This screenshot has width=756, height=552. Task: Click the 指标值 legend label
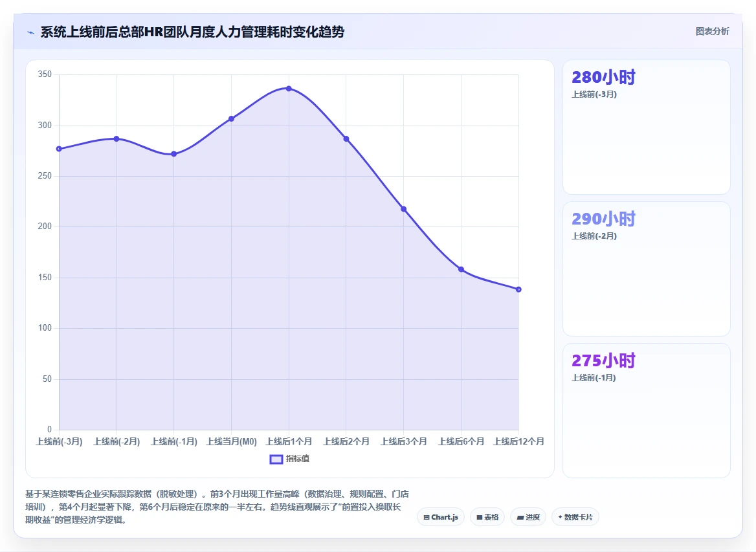pyautogui.click(x=298, y=458)
